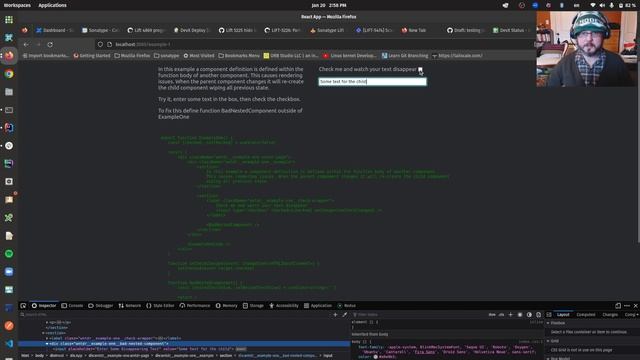Image resolution: width=640 pixels, height=360 pixels.
Task: Open the tailscale.com bookmark
Action: [457, 56]
